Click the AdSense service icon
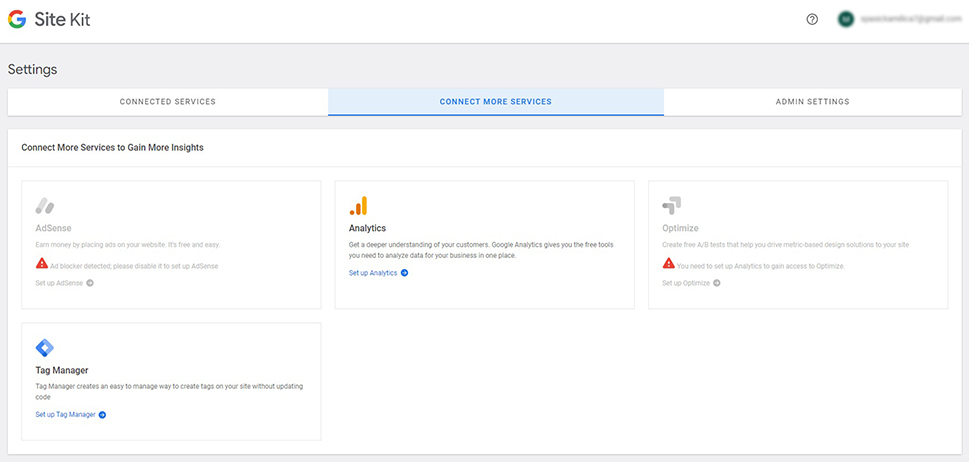The width and height of the screenshot is (969, 462). click(x=44, y=206)
